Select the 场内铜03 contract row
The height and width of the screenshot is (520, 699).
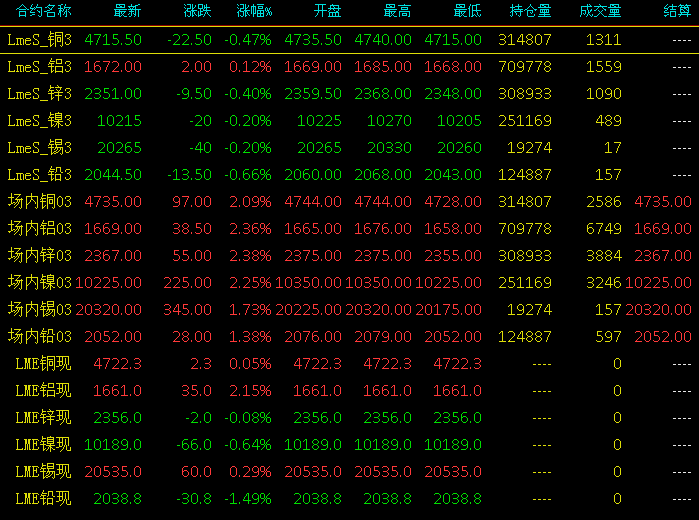[350, 202]
